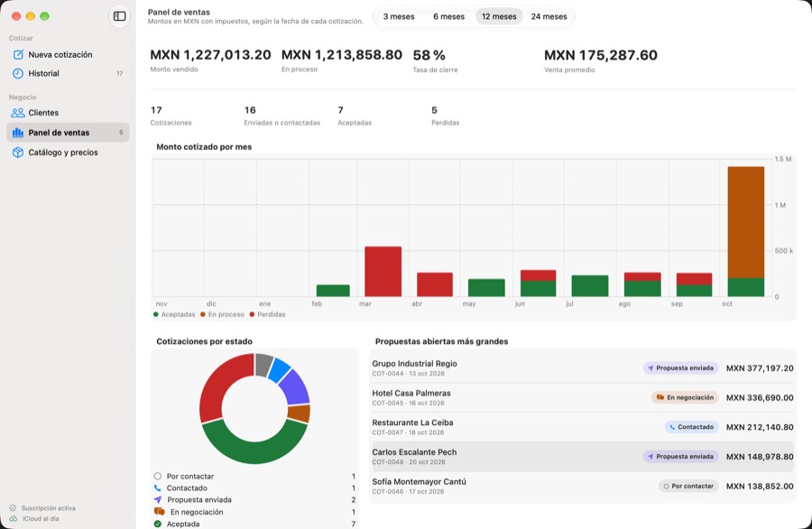Click the 58 % Tasa de cierre value
812x529 pixels.
tap(429, 55)
